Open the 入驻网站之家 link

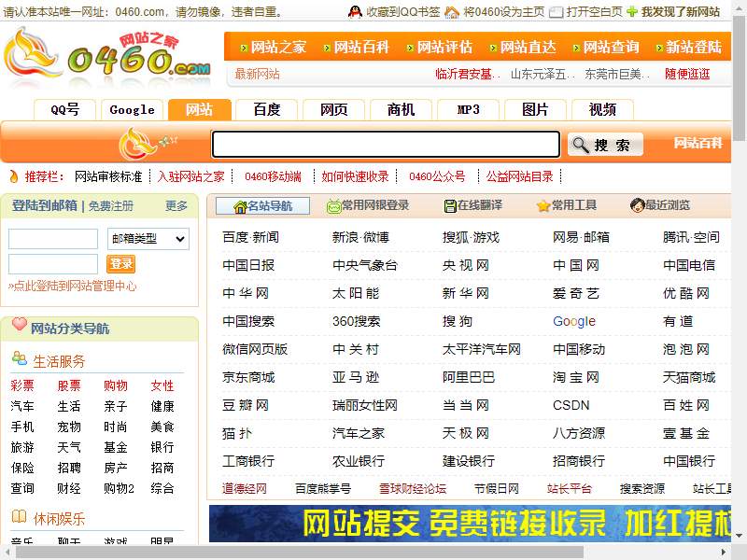[190, 176]
